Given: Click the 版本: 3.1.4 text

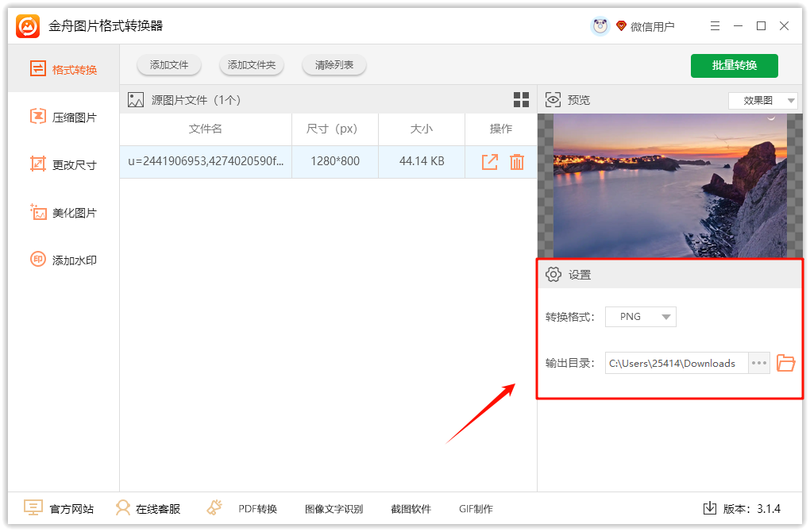Looking at the screenshot, I should point(751,509).
